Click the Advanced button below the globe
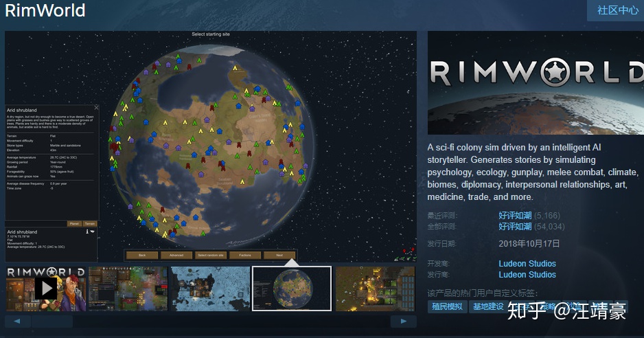Viewport: 644px width, 338px height. [x=176, y=255]
